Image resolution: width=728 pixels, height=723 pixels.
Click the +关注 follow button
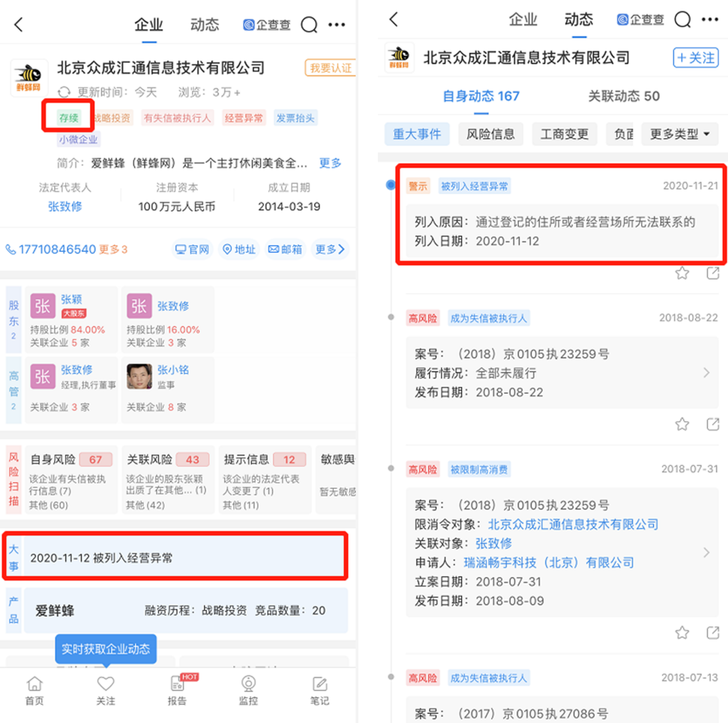[x=696, y=58]
